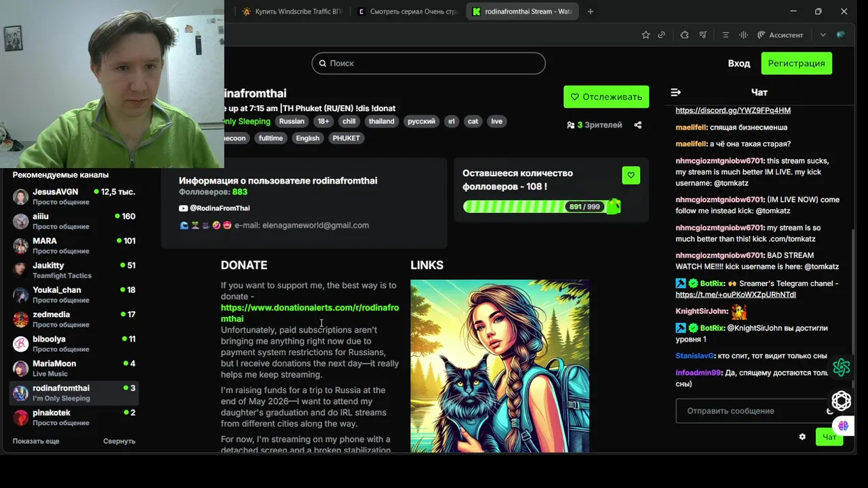Screen dimensions: 868x488
Task: Select the fulltime tag
Action: pyautogui.click(x=271, y=138)
